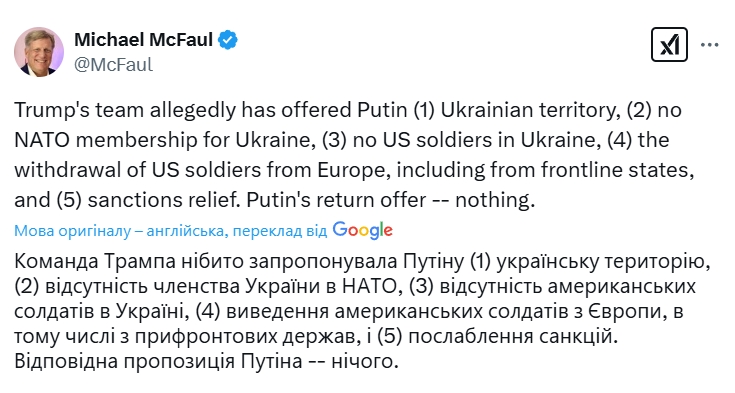Click 'Відповідна пропозиція Путіна -- нічого' line
735x393 pixels.
[x=206, y=362]
